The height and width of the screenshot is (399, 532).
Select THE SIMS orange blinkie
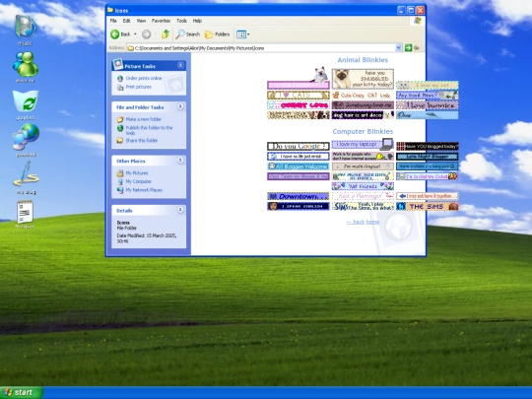(x=428, y=206)
